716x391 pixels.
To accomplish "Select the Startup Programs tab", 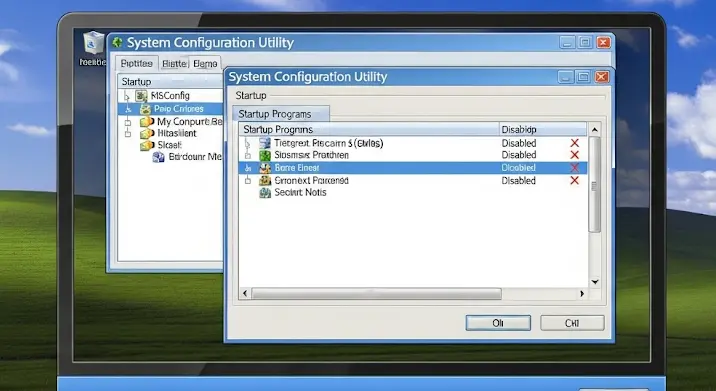I will click(x=280, y=114).
